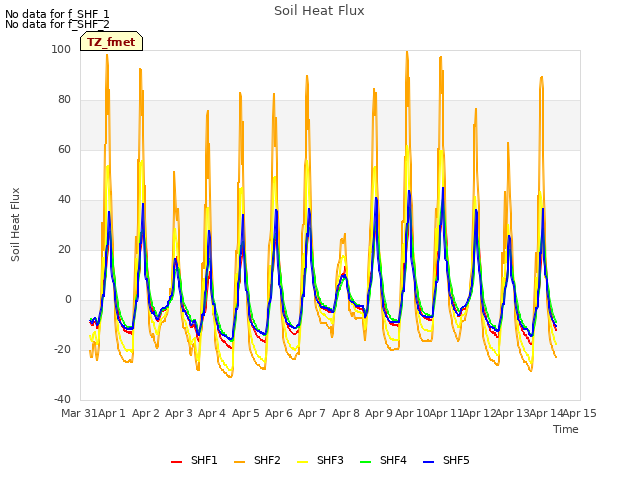Click the Apr 2 x-axis tick label
Viewport: 640px width, 480px height.
[146, 413]
